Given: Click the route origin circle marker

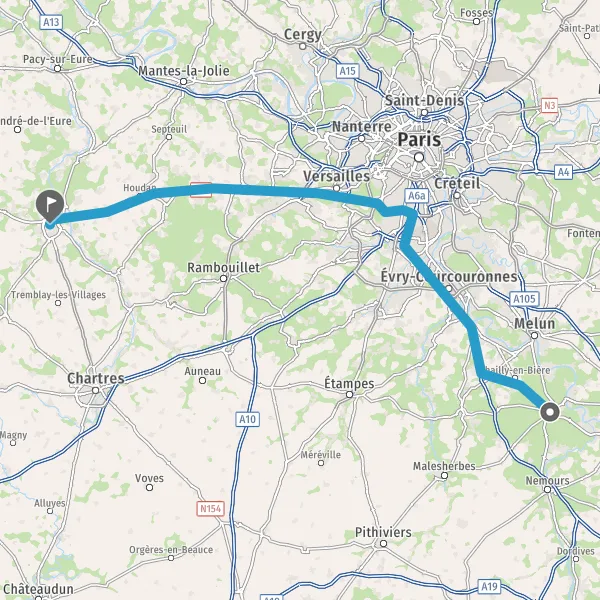Looking at the screenshot, I should (550, 412).
